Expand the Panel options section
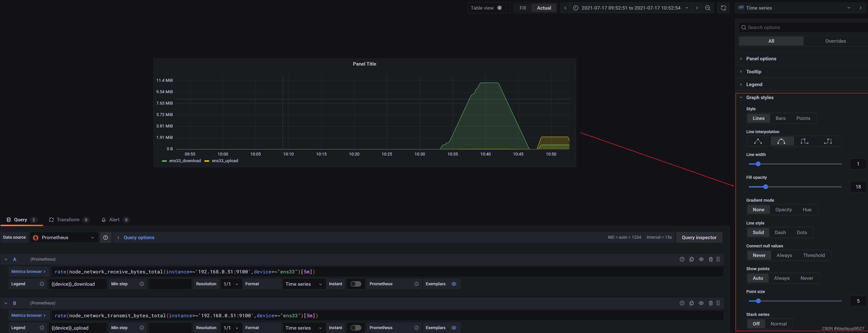The width and height of the screenshot is (868, 333). [x=761, y=59]
